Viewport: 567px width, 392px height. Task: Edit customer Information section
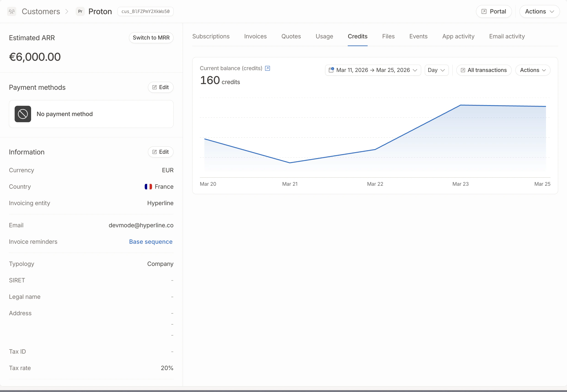point(160,152)
